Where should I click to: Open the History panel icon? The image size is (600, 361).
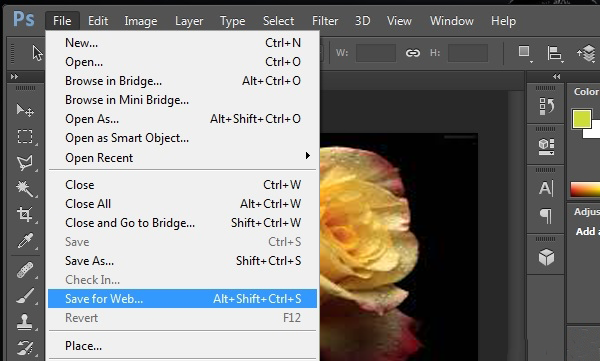(x=546, y=106)
